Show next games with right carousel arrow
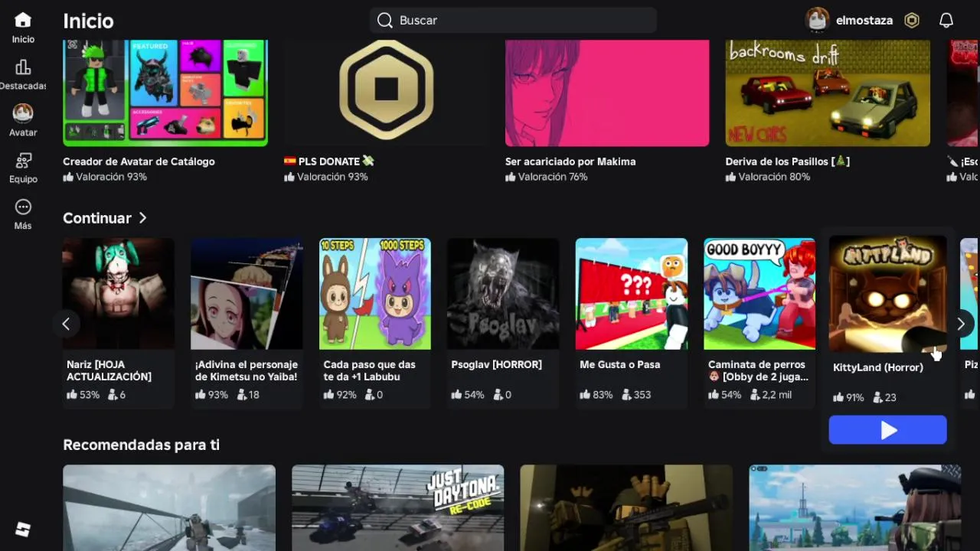The height and width of the screenshot is (551, 980). pos(961,324)
